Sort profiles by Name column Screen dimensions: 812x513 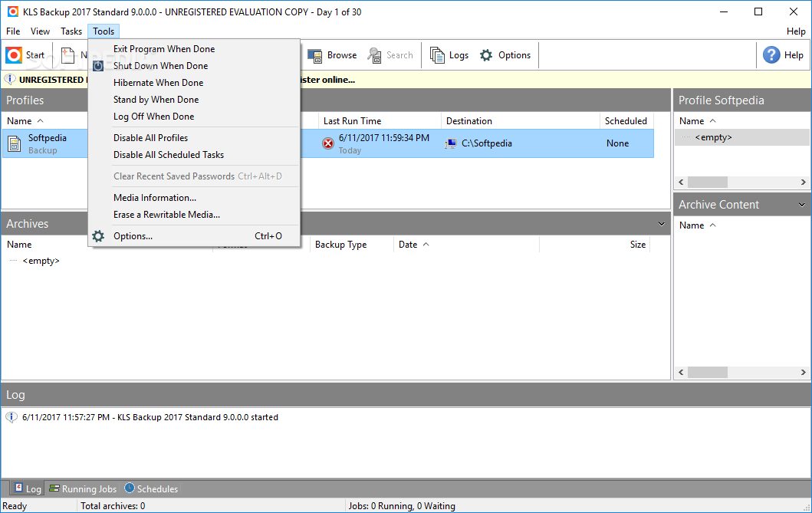[25, 120]
